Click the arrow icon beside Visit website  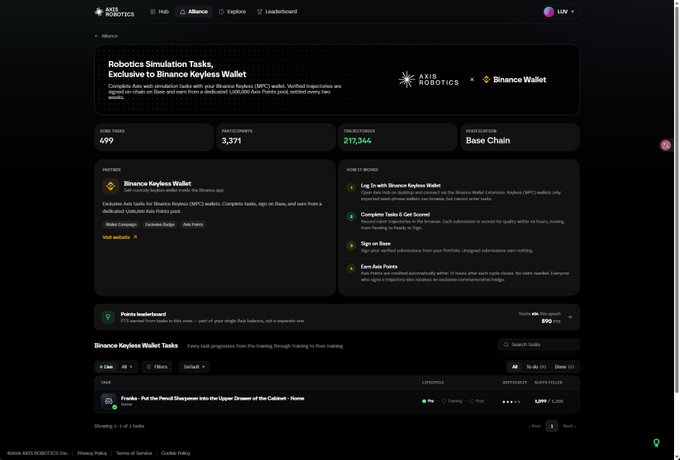point(135,237)
